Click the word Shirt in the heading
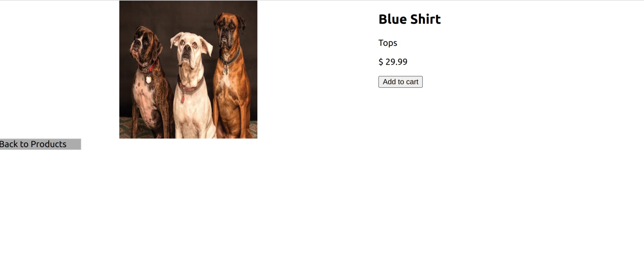 tap(425, 19)
